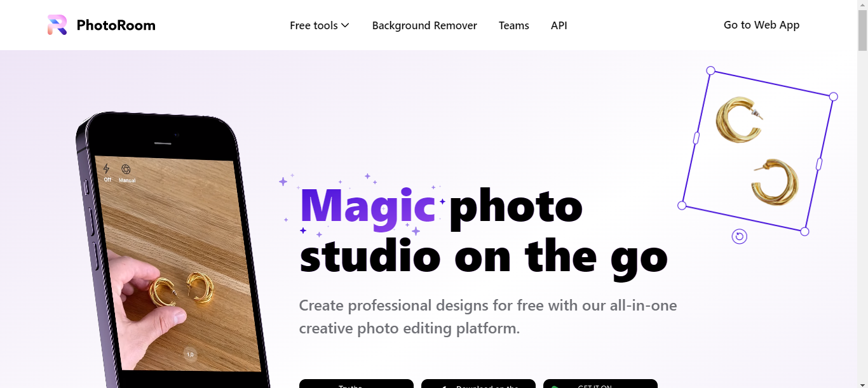Click the top-left corner handle of selection
Viewport: 868px width, 388px height.
point(711,70)
